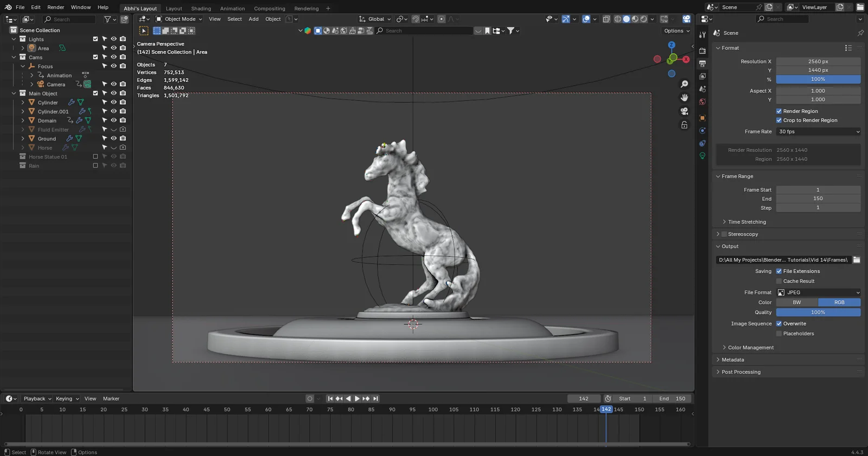Switch to the Compositing workspace tab
868x456 pixels.
[270, 9]
